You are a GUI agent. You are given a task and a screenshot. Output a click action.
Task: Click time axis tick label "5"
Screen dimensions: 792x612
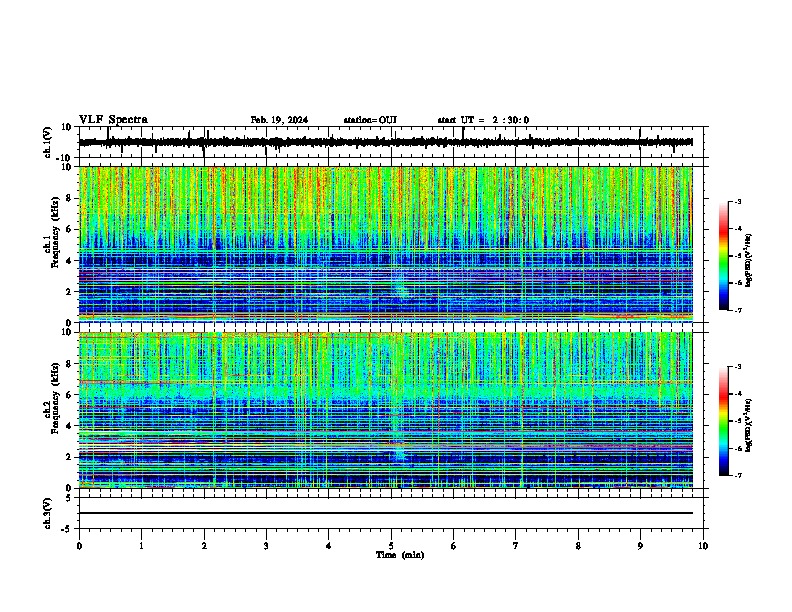(391, 546)
